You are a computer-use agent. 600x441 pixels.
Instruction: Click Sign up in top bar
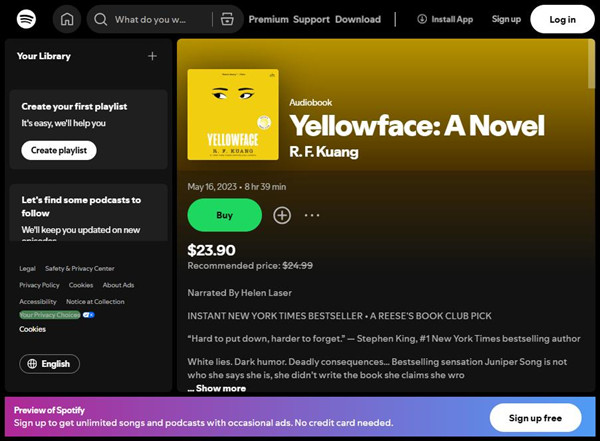coord(506,19)
